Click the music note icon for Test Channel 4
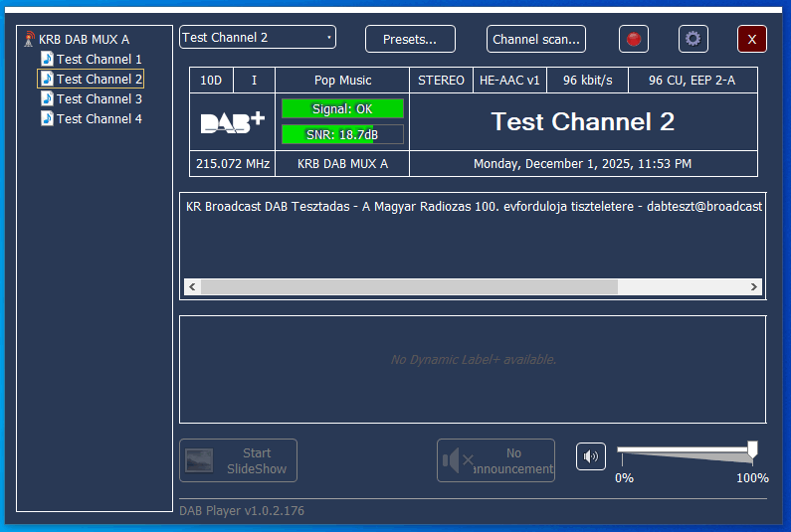 pyautogui.click(x=47, y=118)
